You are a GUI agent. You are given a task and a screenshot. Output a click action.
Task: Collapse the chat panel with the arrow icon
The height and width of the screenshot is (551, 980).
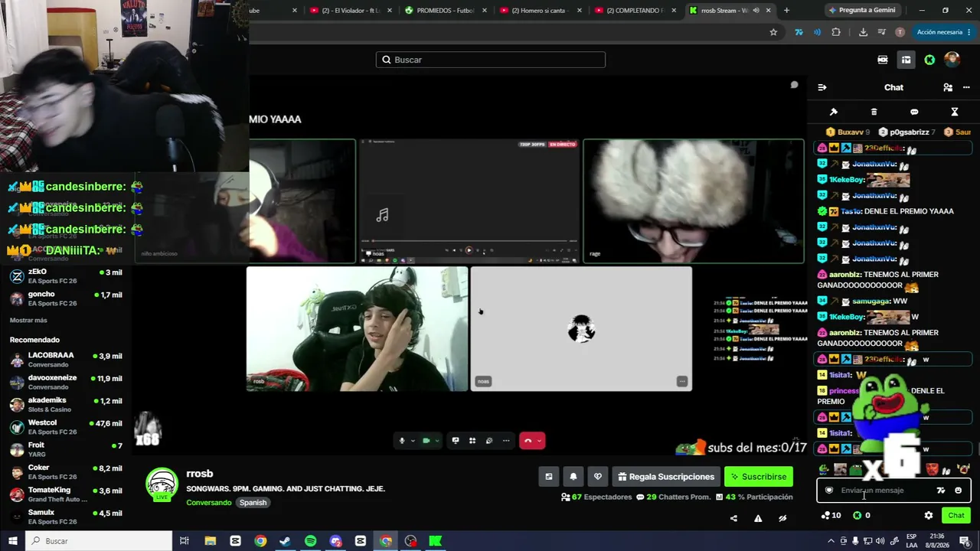click(822, 87)
